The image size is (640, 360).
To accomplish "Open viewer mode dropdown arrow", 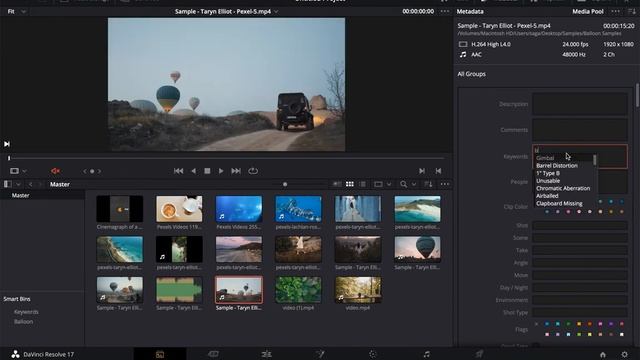I will (24, 171).
